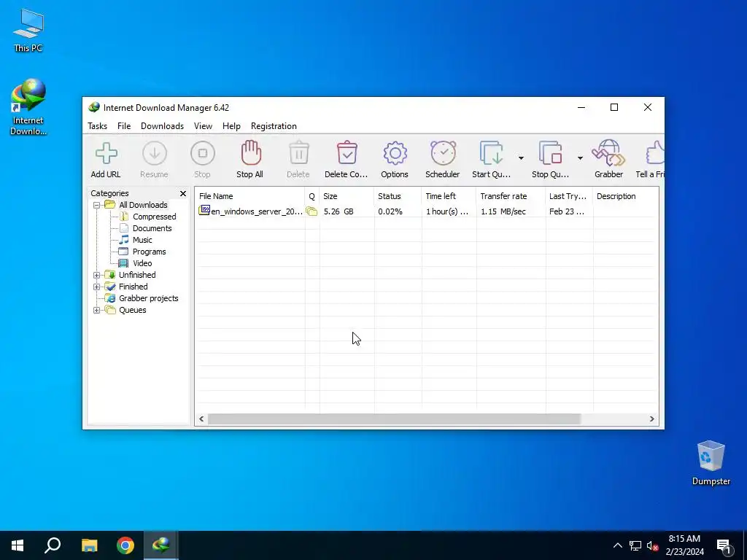The height and width of the screenshot is (560, 747).
Task: Open the Windows Start menu
Action: pyautogui.click(x=18, y=545)
